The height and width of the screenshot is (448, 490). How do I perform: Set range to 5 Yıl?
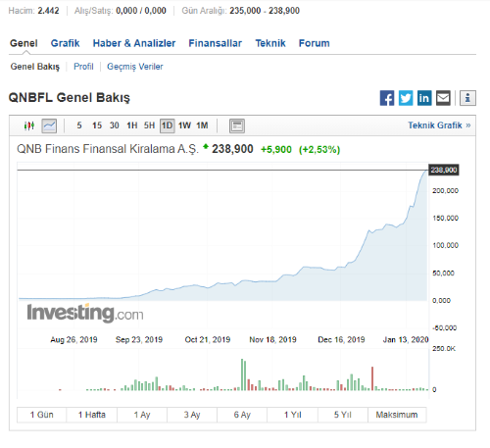342,415
